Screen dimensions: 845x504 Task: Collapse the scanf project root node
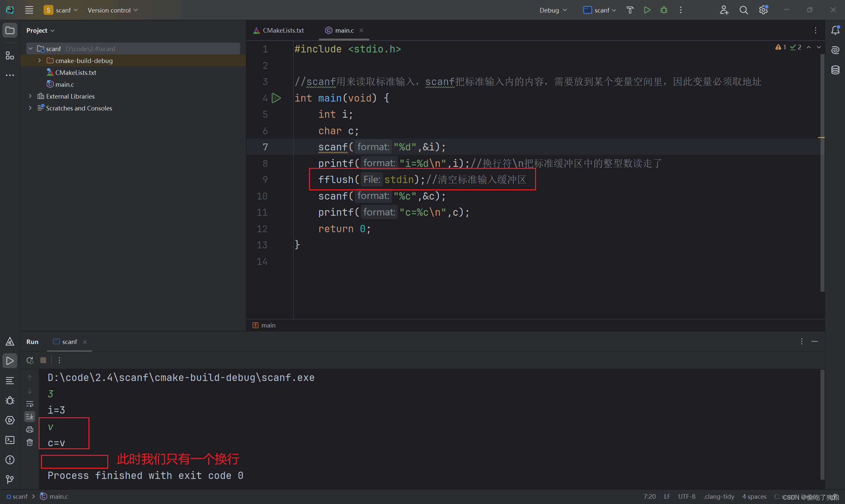pos(30,48)
